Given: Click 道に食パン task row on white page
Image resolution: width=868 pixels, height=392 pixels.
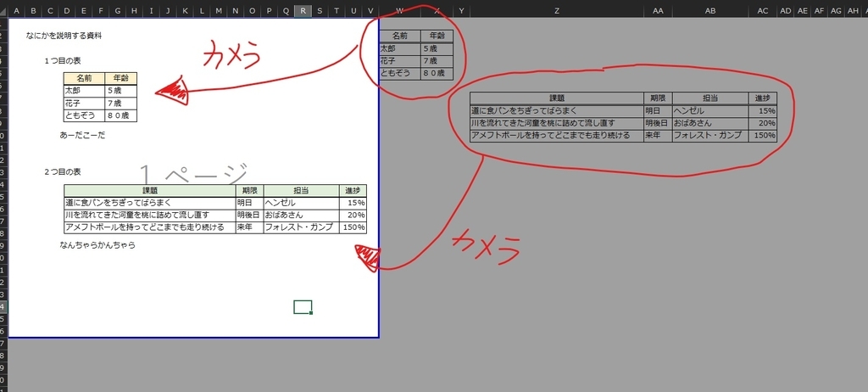Looking at the screenshot, I should 150,203.
